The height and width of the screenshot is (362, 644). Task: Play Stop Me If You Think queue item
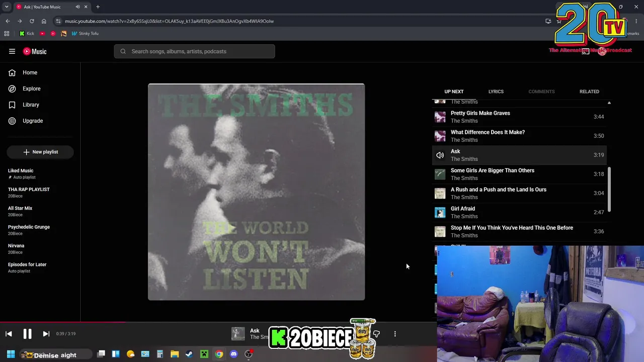point(519,231)
